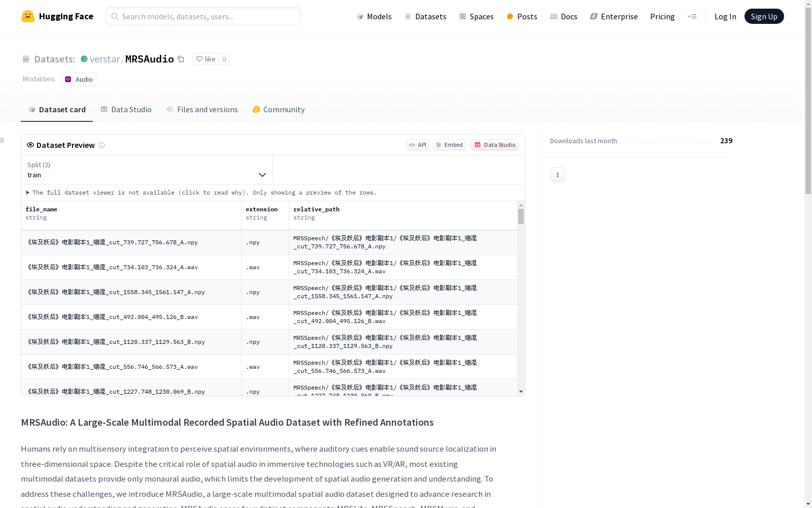Click the Log In link
Image resolution: width=812 pixels, height=508 pixels.
pos(725,16)
